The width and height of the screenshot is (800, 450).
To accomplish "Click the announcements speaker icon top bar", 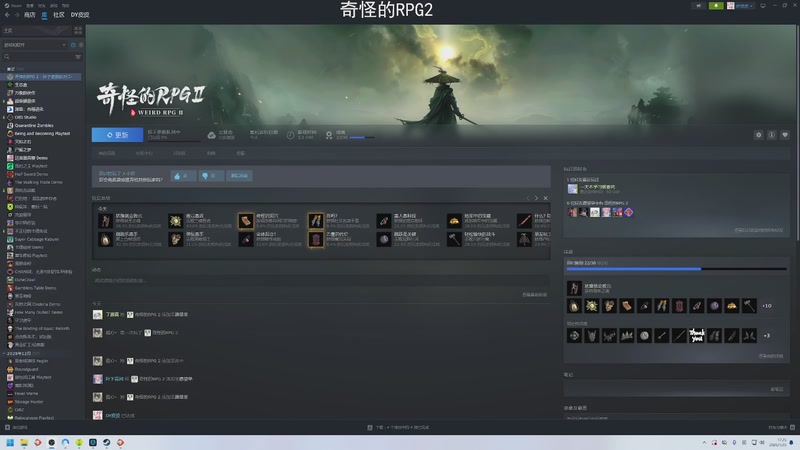I will 698,6.
